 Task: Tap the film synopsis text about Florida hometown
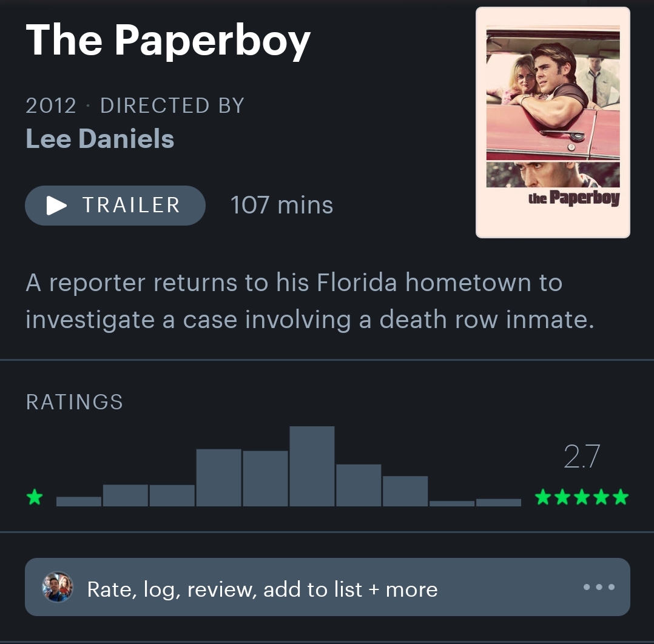pos(310,301)
